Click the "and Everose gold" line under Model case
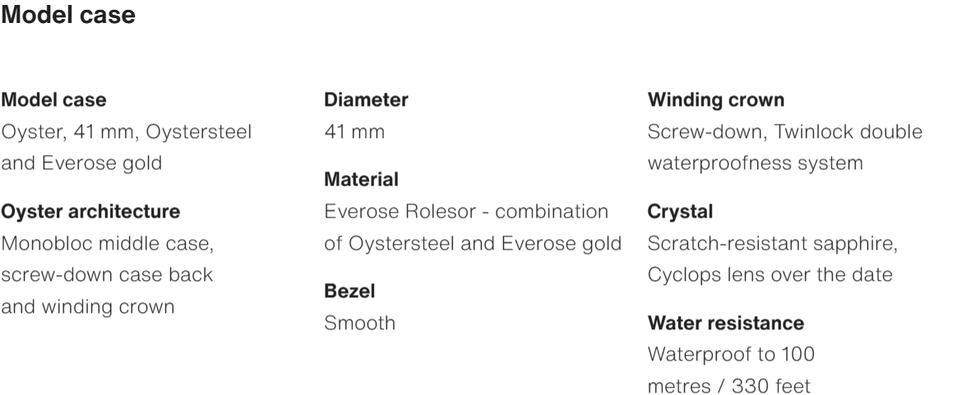This screenshot has width=980, height=395. pos(81,163)
